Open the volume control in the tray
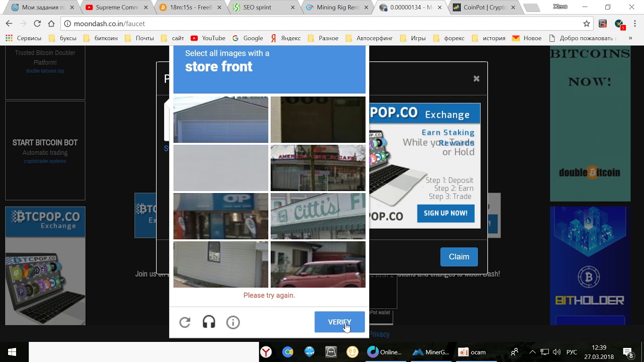 pyautogui.click(x=556, y=352)
